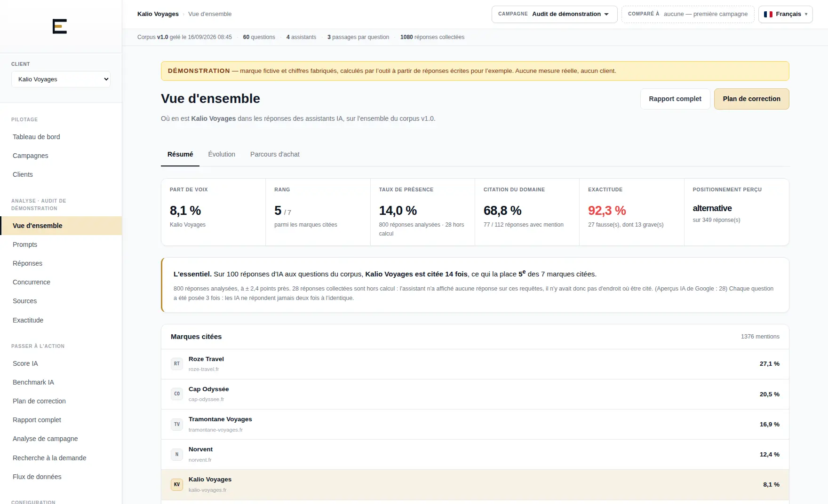Screen dimensions: 828x504
Task: Click the 1376 mentions label
Action: pos(760,337)
